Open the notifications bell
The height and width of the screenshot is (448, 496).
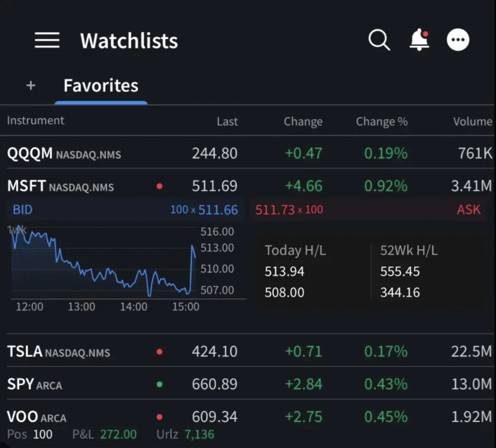(419, 39)
